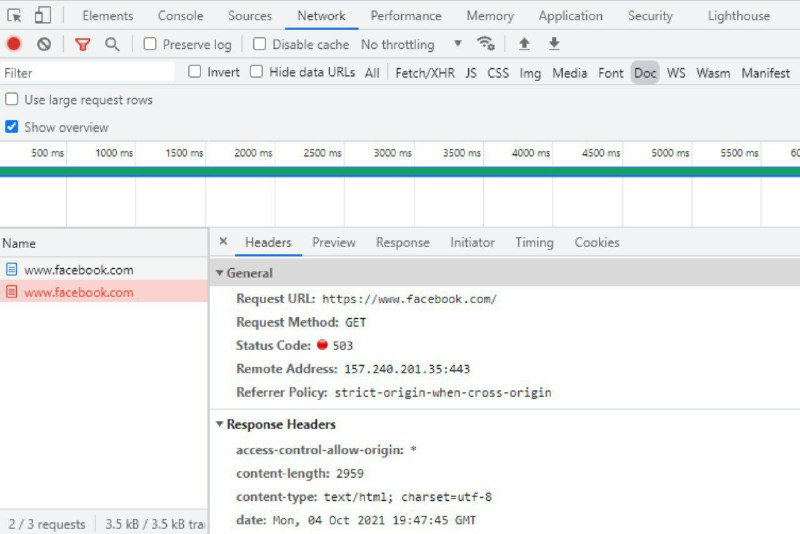This screenshot has width=800, height=534.
Task: Toggle the red filter funnel icon
Action: coord(83,44)
